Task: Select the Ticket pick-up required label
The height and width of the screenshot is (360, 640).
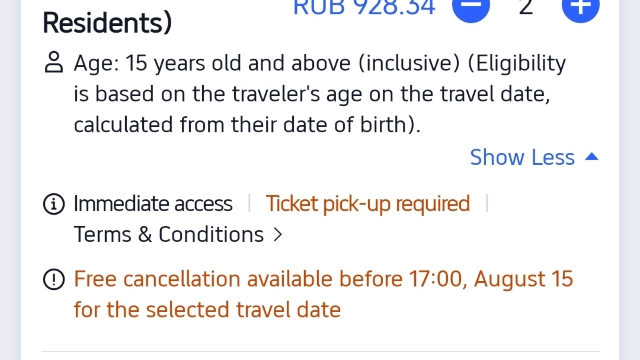Action: coord(368,204)
